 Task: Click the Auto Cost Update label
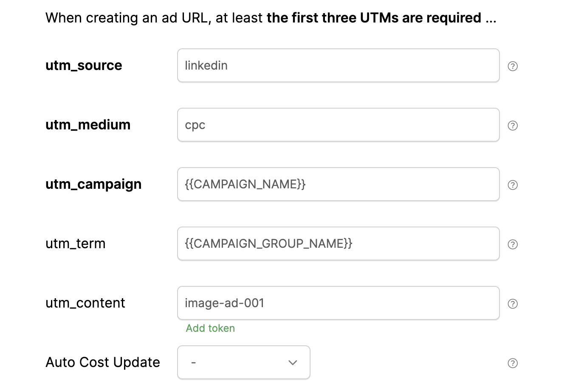click(x=103, y=362)
